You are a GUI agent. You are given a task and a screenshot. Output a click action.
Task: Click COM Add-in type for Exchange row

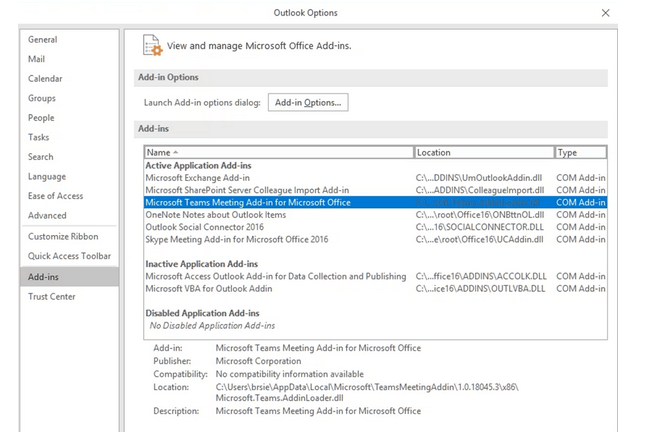(581, 178)
